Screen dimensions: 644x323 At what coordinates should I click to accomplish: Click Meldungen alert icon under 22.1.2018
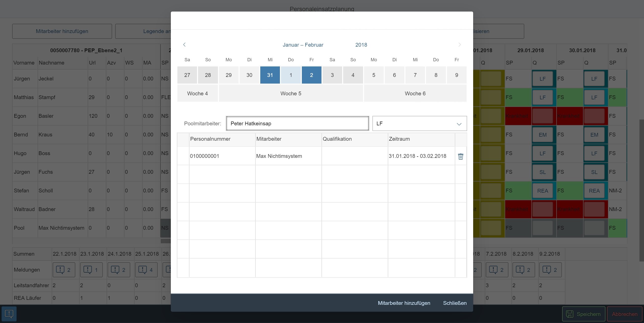(x=63, y=270)
